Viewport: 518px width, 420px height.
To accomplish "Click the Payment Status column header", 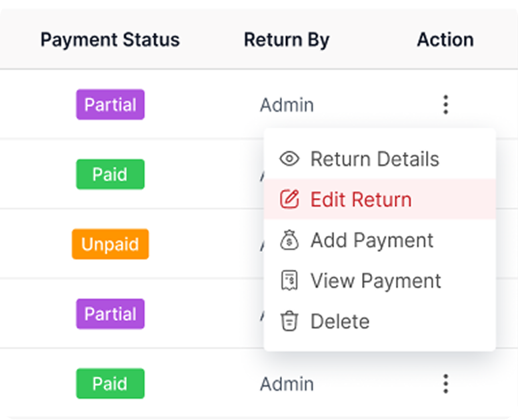I will [x=110, y=39].
